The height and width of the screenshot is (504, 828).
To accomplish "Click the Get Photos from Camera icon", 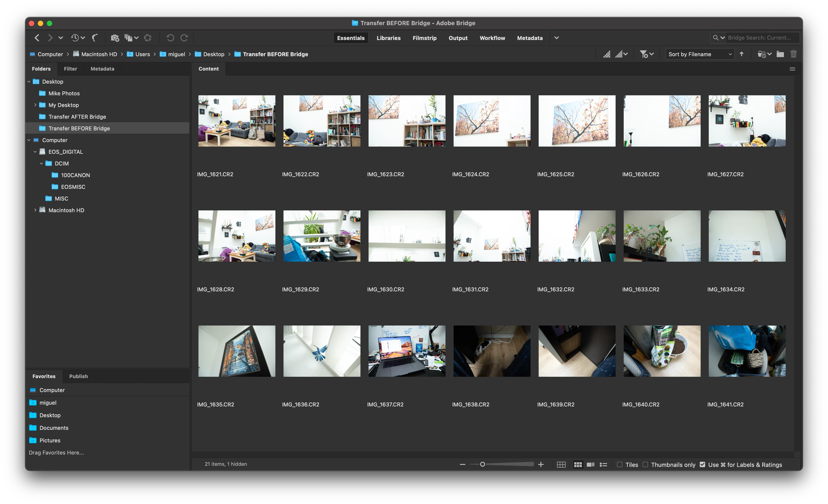I will 115,38.
